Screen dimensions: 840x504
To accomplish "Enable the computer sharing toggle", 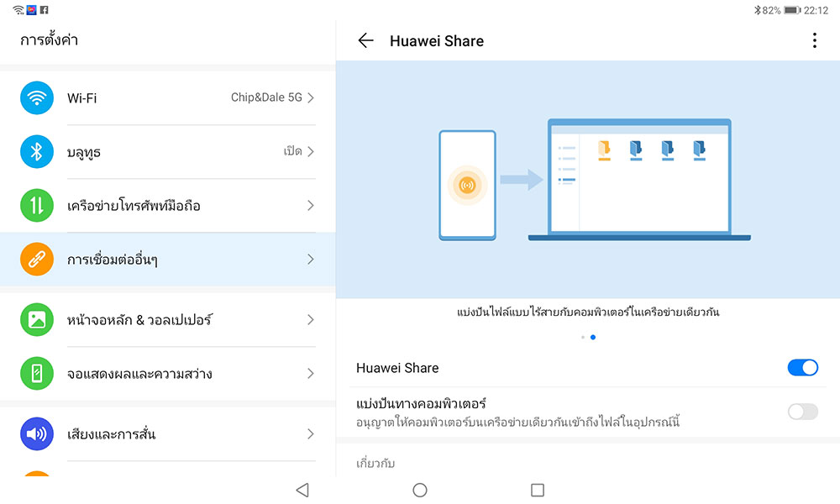I will pyautogui.click(x=802, y=412).
